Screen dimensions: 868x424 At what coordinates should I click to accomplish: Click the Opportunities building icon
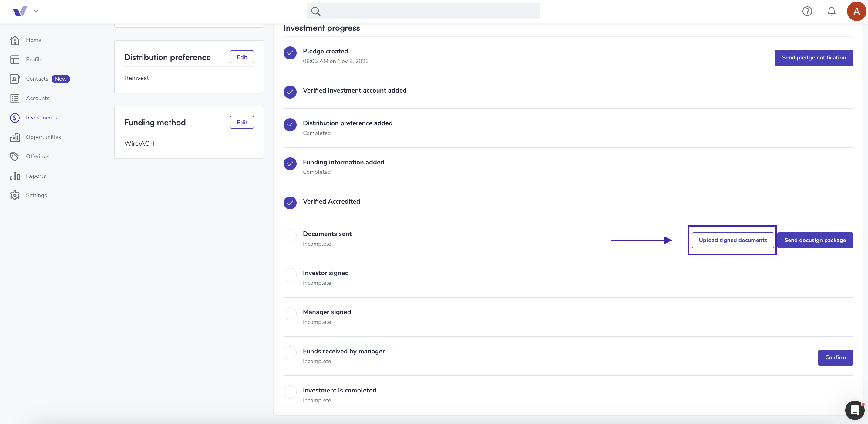[15, 137]
